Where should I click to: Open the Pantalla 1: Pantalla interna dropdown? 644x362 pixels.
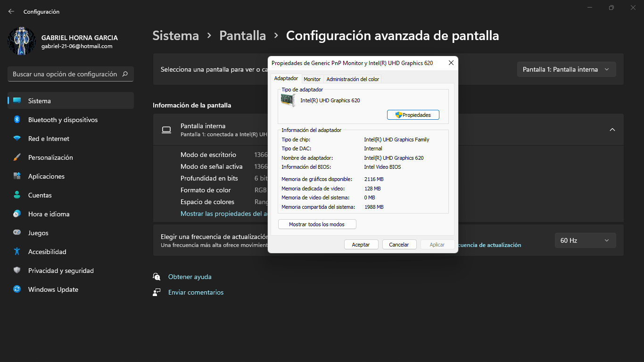coord(566,69)
